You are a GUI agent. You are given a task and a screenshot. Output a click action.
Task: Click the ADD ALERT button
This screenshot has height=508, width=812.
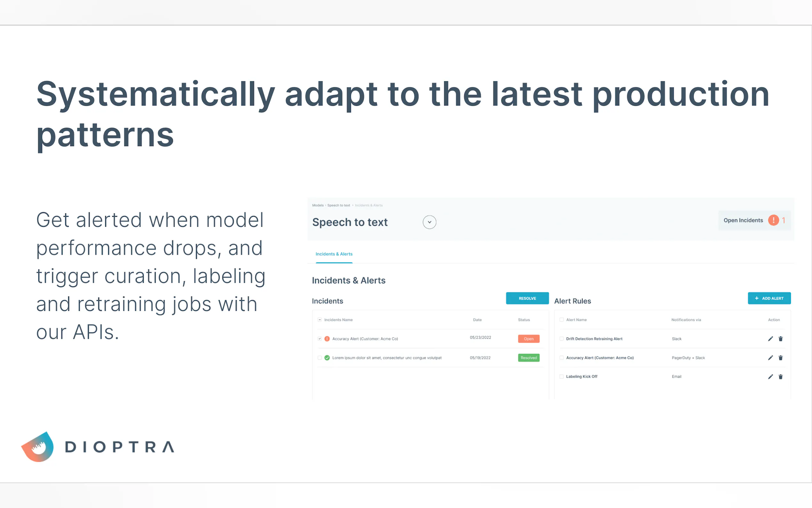769,298
